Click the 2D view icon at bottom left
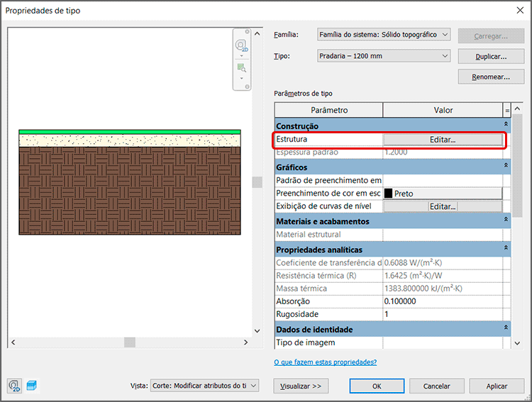532x402 pixels. [x=14, y=386]
